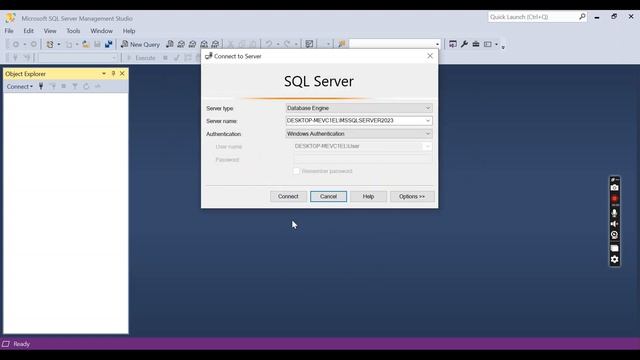
Task: Click the Stop icon in Object Explorer toolbar
Action: (x=64, y=86)
